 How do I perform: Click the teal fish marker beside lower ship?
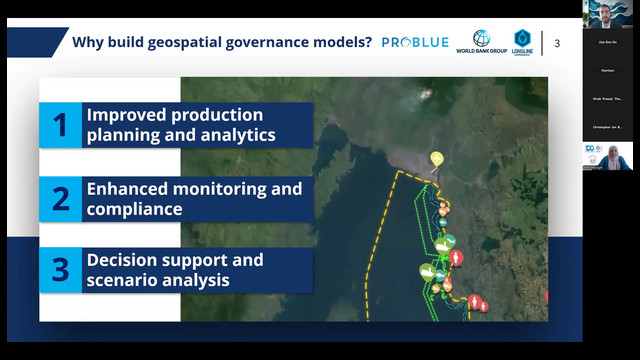(x=440, y=276)
